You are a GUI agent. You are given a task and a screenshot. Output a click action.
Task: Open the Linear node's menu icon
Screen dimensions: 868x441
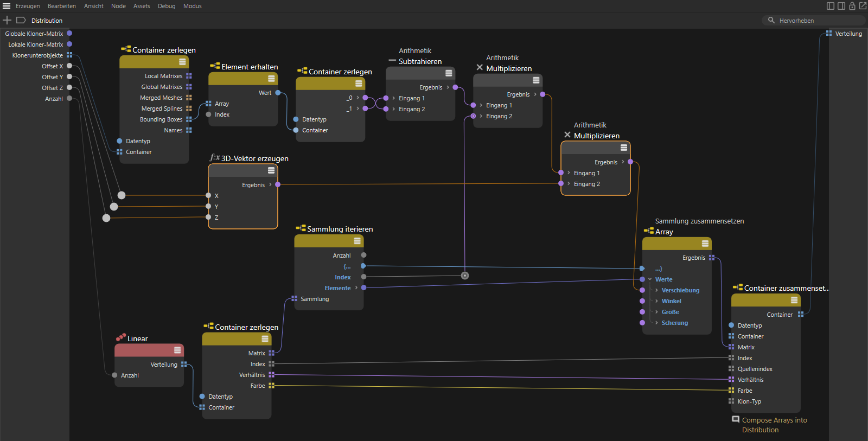click(x=177, y=350)
